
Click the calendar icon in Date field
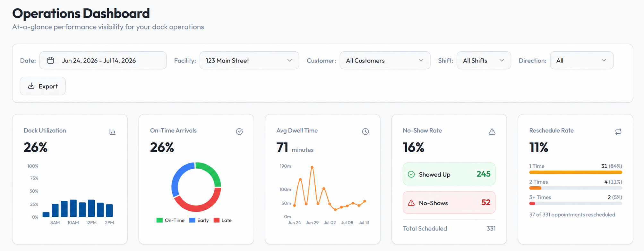50,60
